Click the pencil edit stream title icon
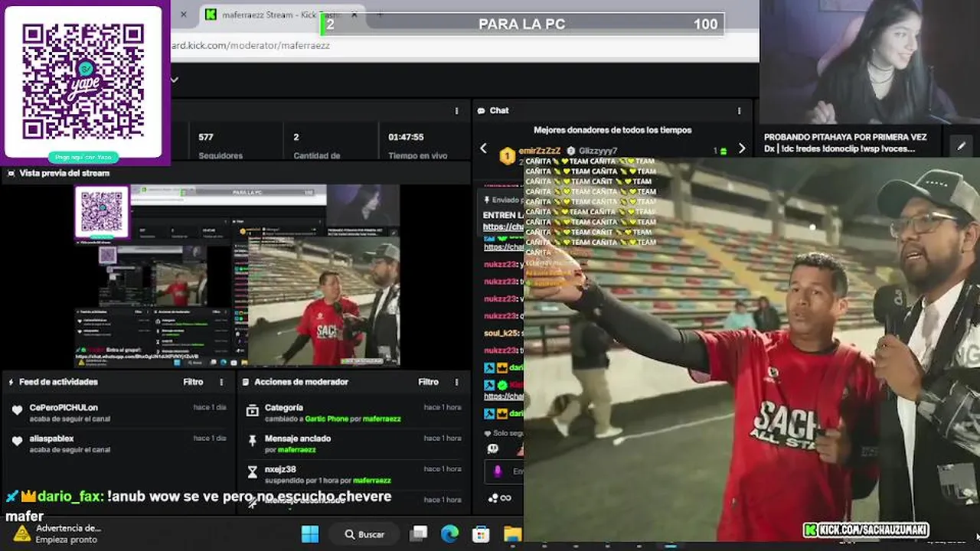This screenshot has width=980, height=551. pyautogui.click(x=961, y=145)
